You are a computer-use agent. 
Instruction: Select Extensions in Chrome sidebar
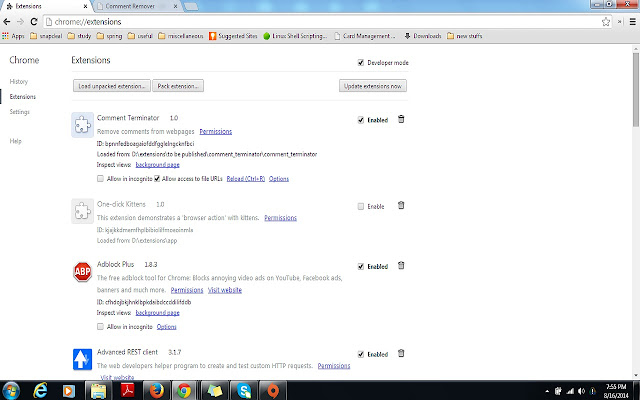point(23,96)
